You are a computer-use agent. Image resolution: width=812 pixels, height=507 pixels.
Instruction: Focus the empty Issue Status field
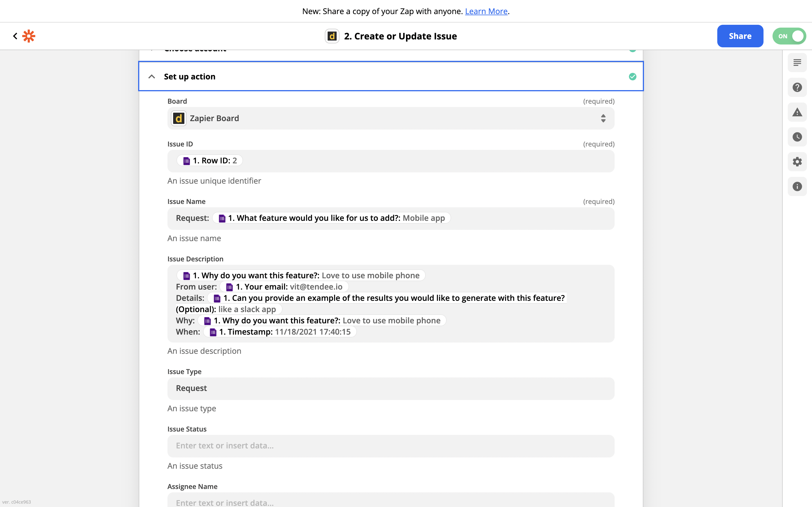click(390, 446)
